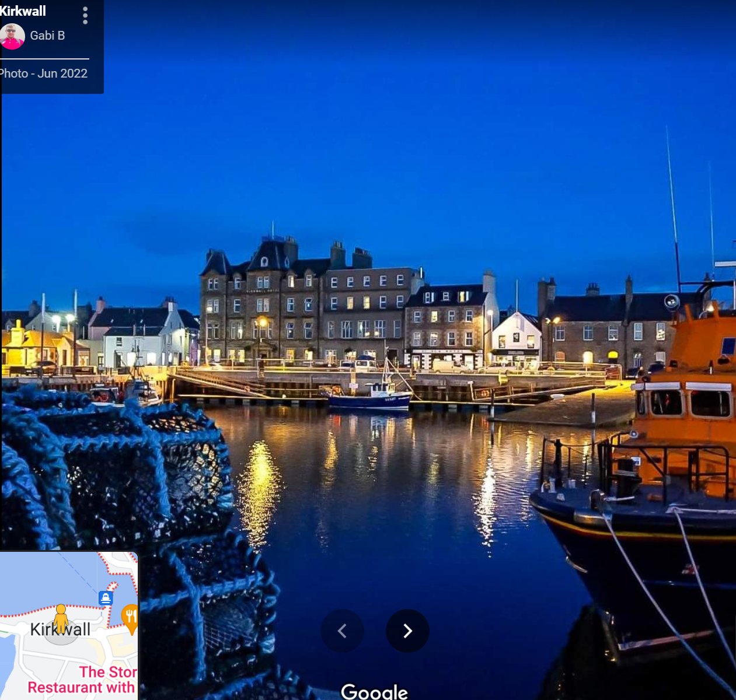The image size is (736, 700).
Task: Click the Pegman on the minimap
Action: pyautogui.click(x=61, y=618)
